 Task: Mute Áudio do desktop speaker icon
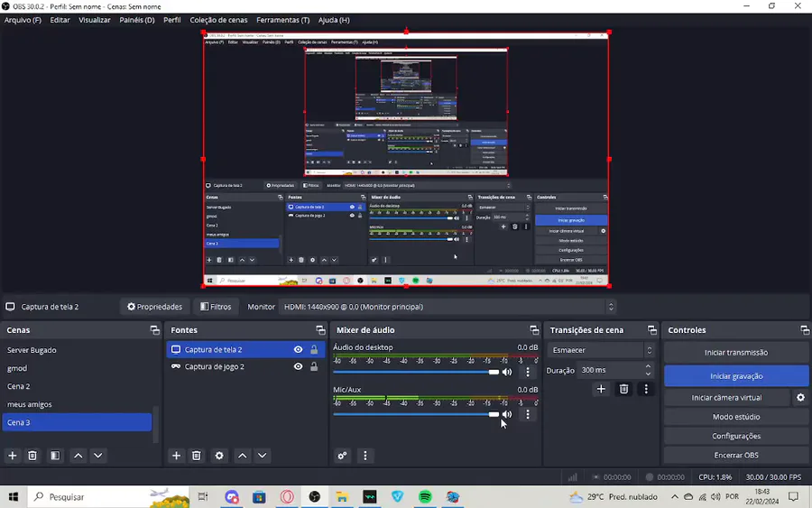point(507,372)
